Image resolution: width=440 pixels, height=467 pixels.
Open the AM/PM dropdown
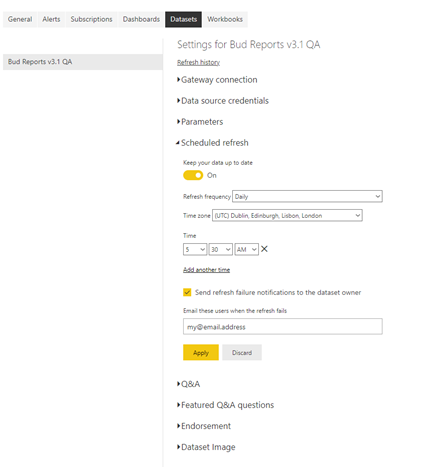[247, 249]
